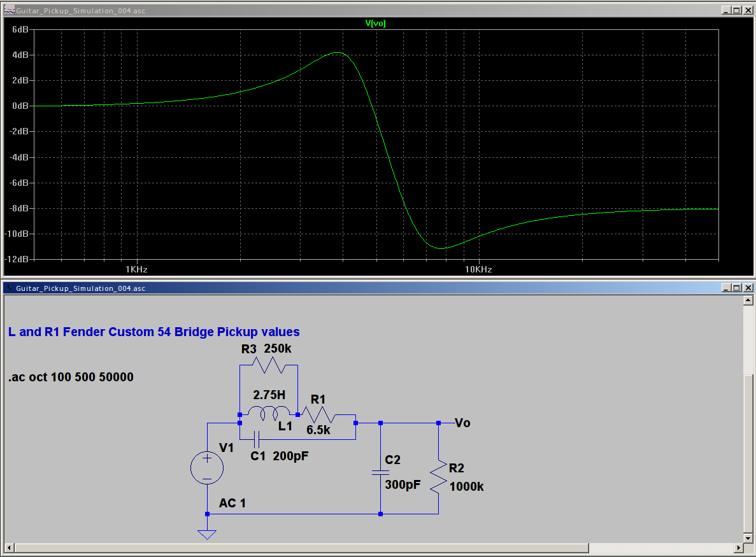Click the 0dB vertical axis label
756x557 pixels.
pyautogui.click(x=20, y=106)
